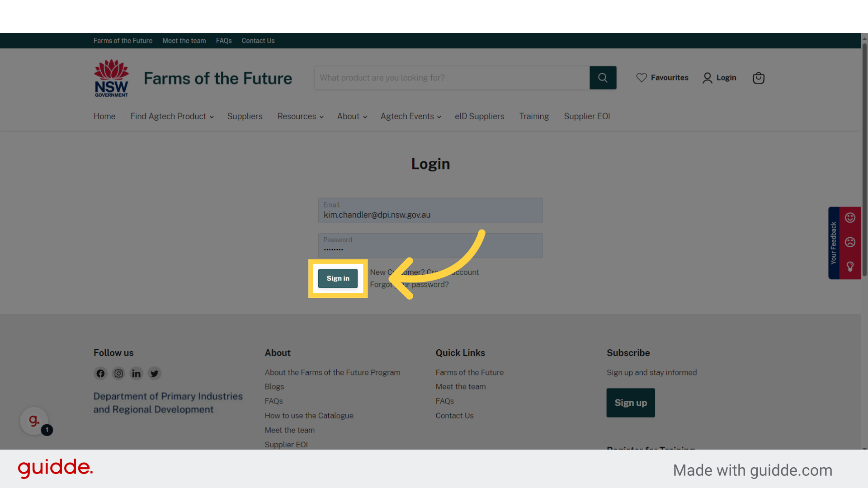Open FAQs under Quick Links
868x488 pixels.
[444, 401]
